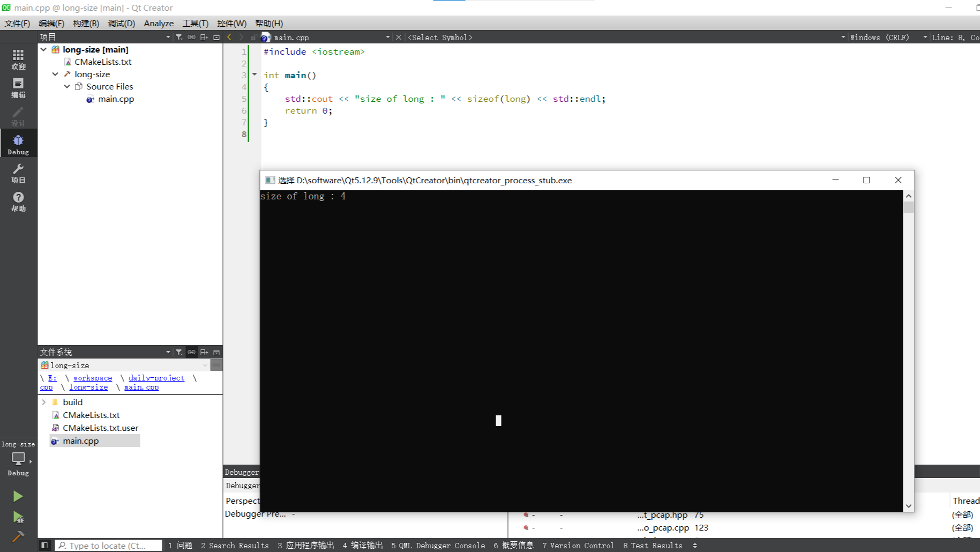Select CMakeLists.txt in project tree

coord(103,62)
